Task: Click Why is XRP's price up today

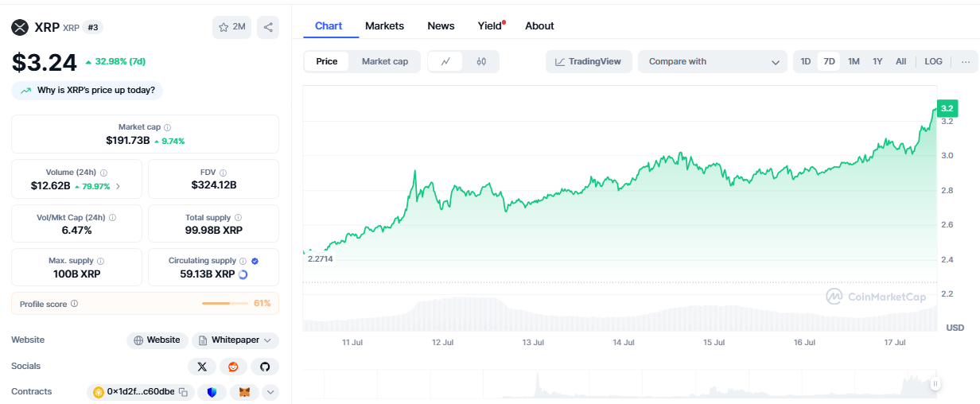Action: 87,90
